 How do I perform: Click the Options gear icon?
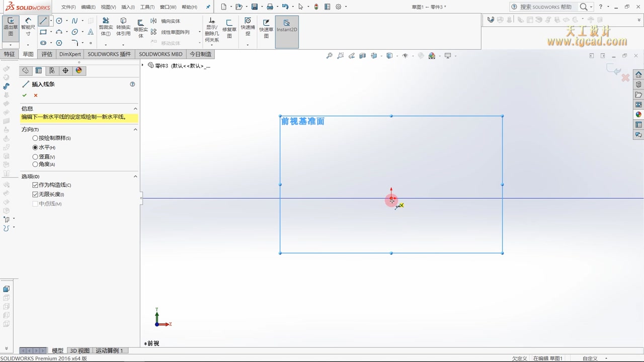click(339, 7)
